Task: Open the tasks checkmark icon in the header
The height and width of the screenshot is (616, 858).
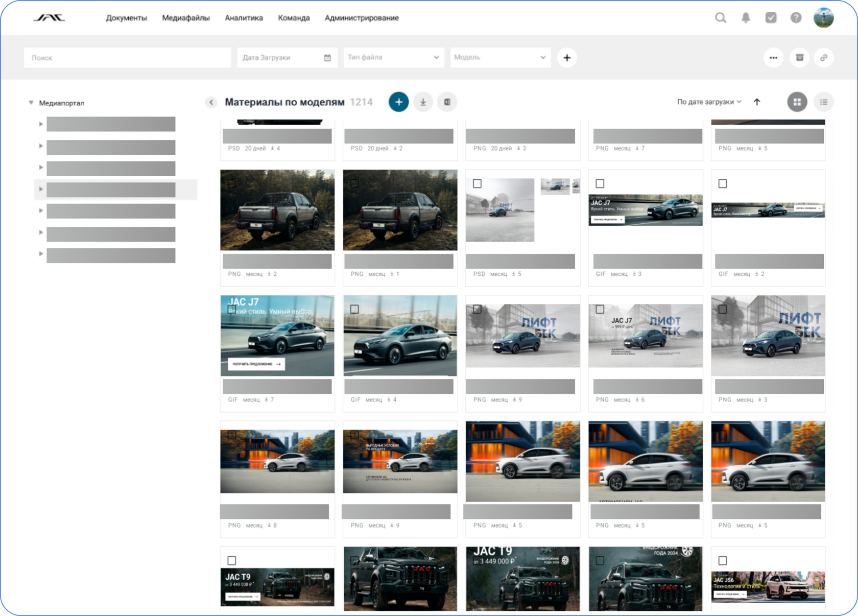Action: [771, 18]
